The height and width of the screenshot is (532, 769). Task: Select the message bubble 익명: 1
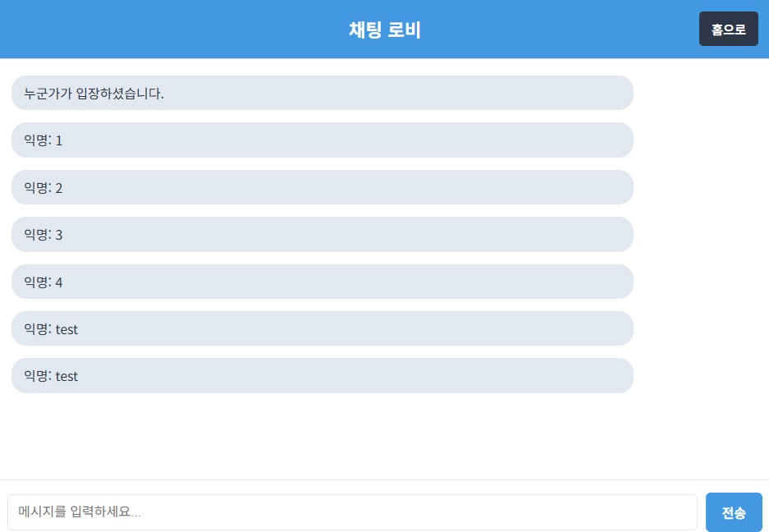coord(323,140)
